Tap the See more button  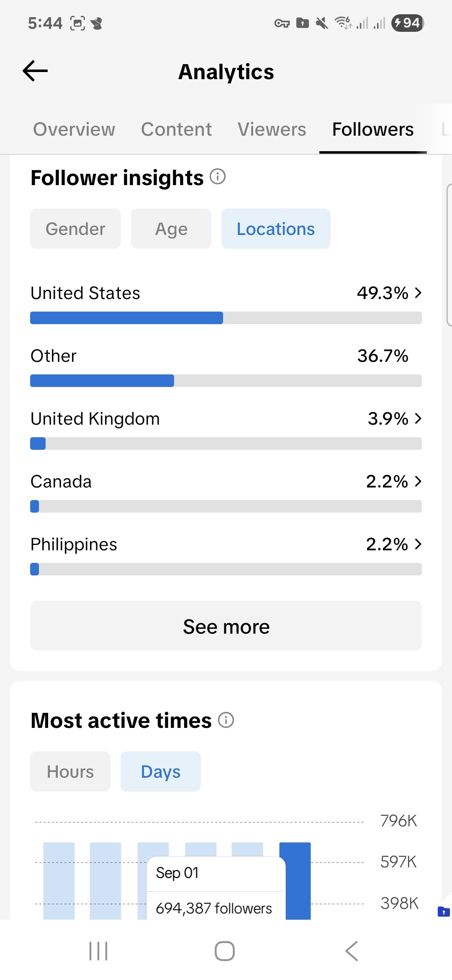pos(226,626)
